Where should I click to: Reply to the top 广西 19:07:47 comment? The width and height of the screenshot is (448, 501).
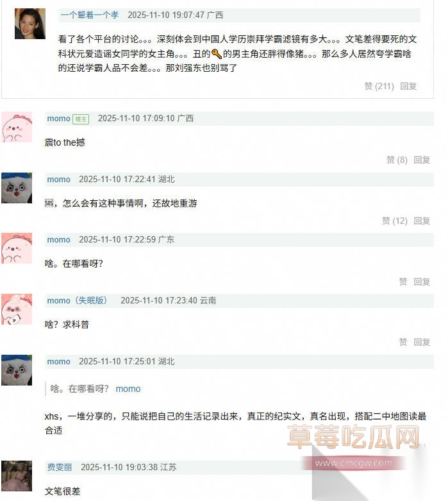click(408, 86)
